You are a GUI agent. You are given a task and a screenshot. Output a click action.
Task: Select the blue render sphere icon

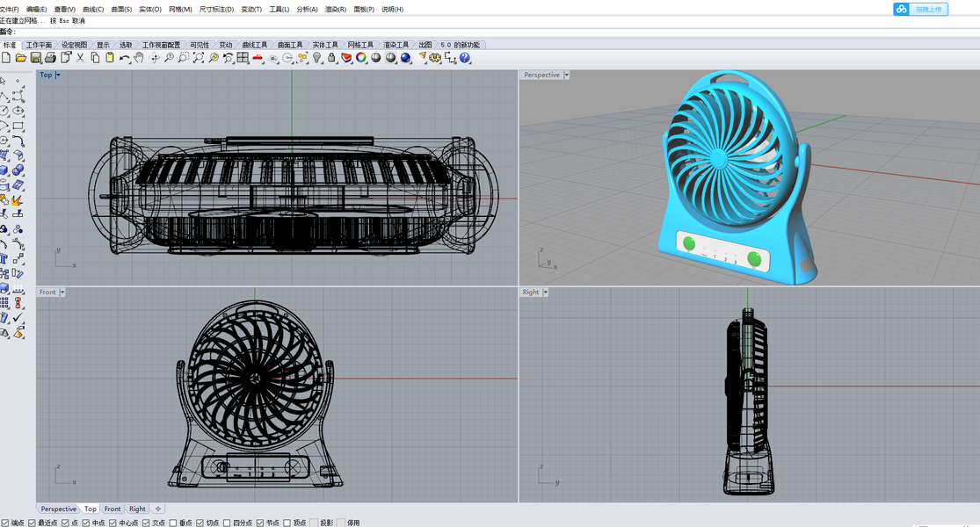coord(406,57)
